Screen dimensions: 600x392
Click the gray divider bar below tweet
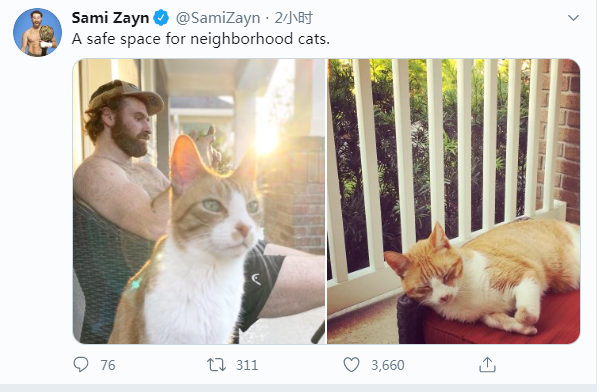click(x=300, y=388)
